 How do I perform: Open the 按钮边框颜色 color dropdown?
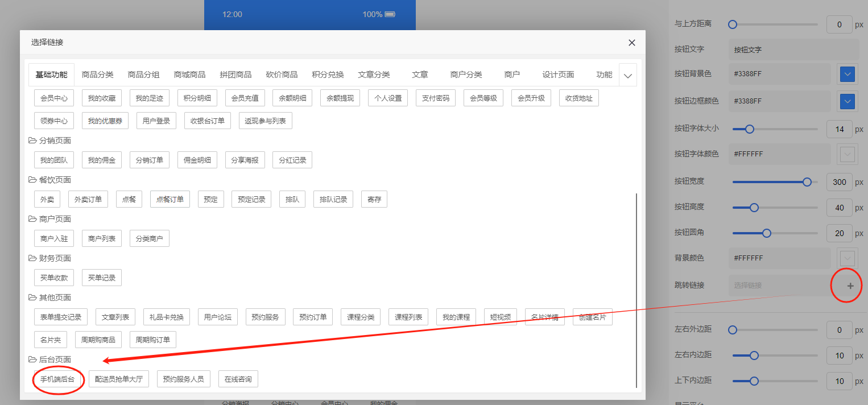click(x=848, y=101)
